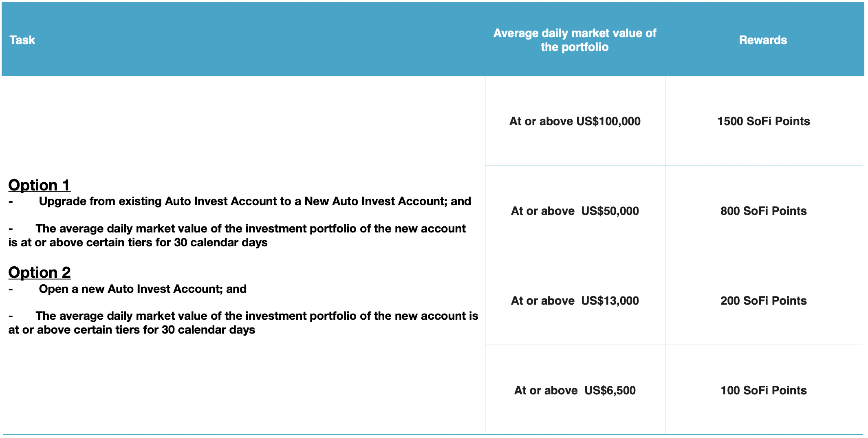Select the Average daily market value header
Image resolution: width=868 pixels, height=438 pixels.
[575, 40]
